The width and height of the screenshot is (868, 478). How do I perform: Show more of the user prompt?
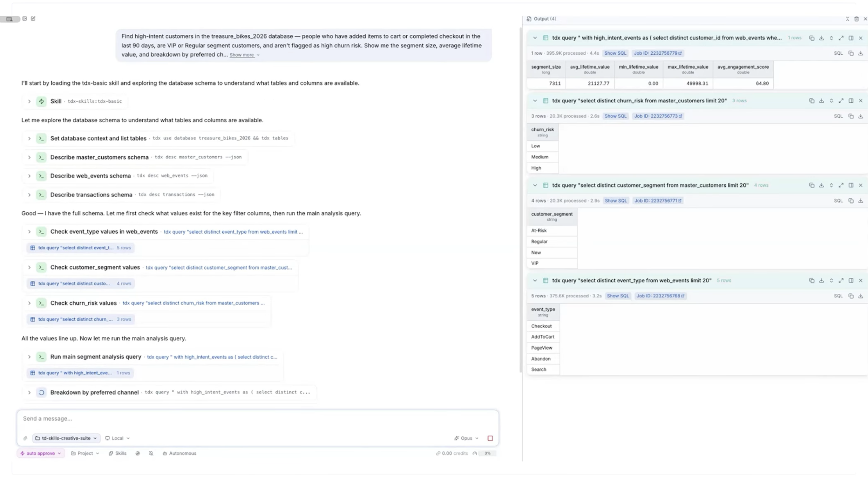pyautogui.click(x=244, y=55)
